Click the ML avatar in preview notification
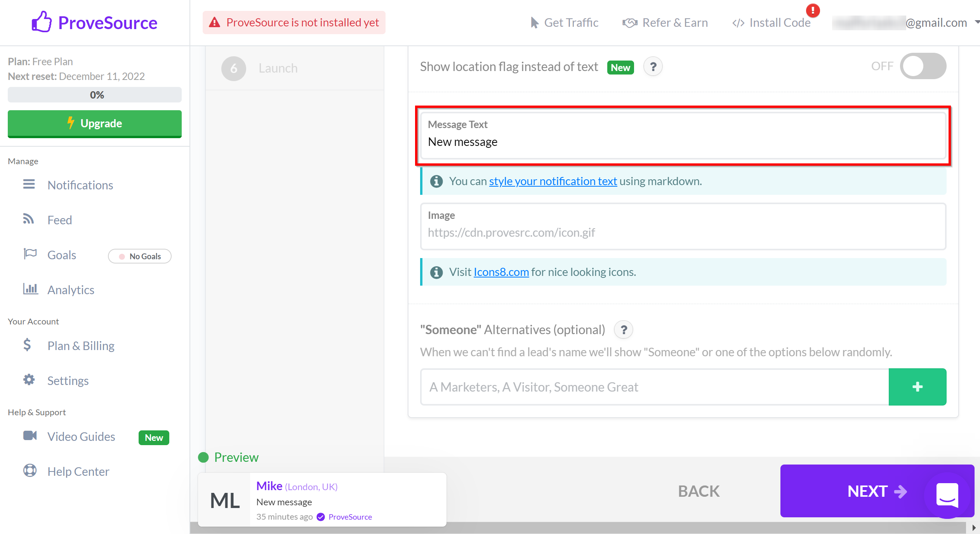 coord(224,500)
